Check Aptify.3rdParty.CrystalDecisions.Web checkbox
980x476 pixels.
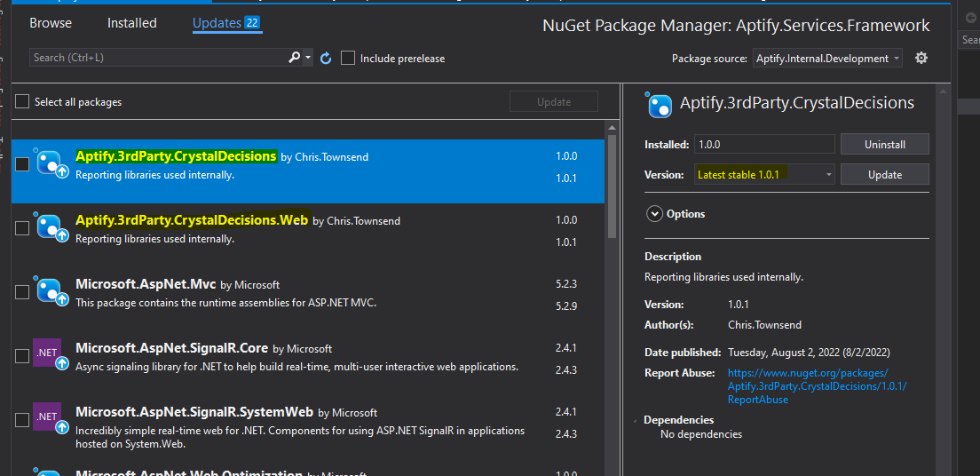point(22,228)
